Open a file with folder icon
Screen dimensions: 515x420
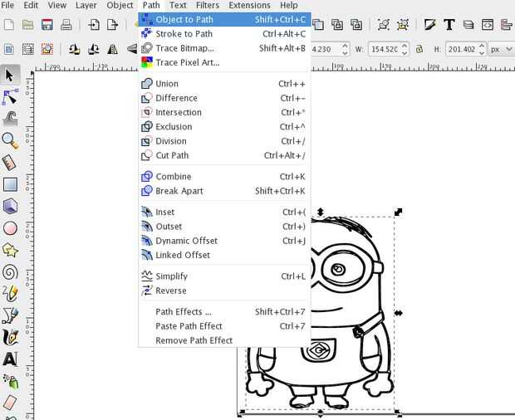point(28,25)
